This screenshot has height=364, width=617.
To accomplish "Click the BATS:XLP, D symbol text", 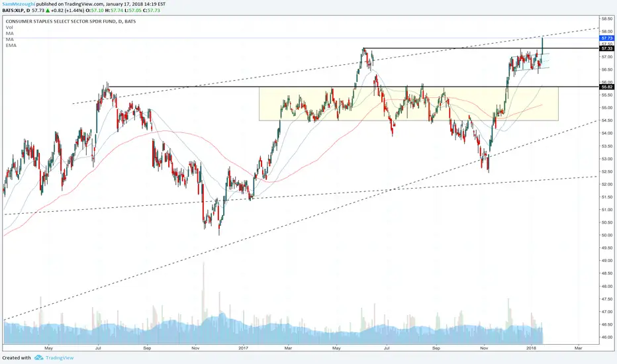I will [16, 11].
